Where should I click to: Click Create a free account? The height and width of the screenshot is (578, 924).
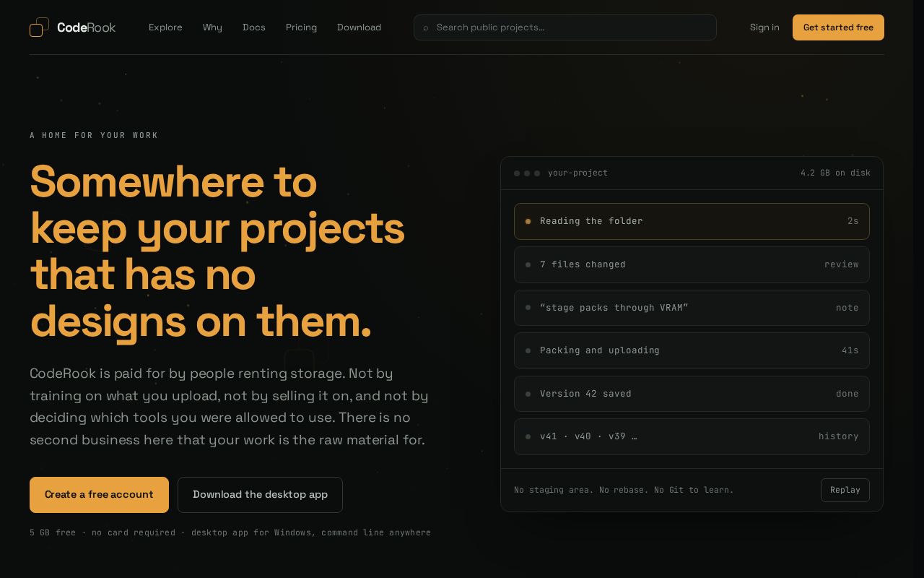pos(99,495)
